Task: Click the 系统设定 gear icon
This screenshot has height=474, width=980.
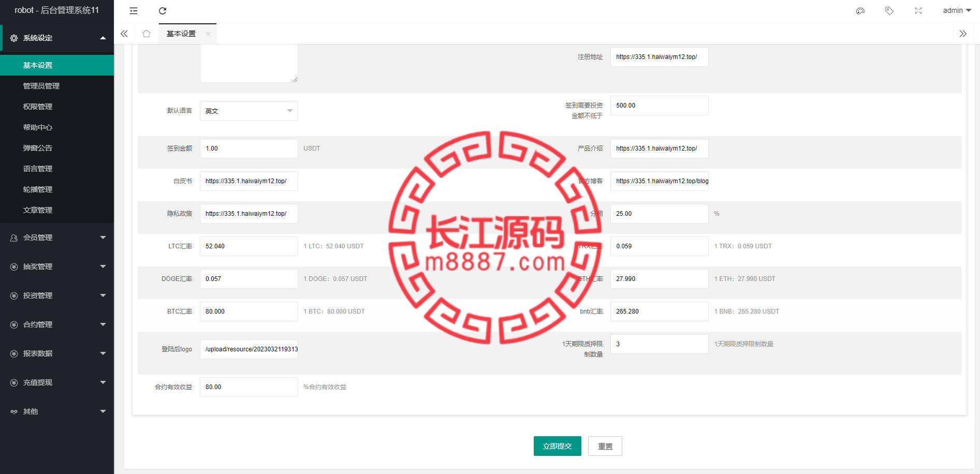Action: [14, 38]
